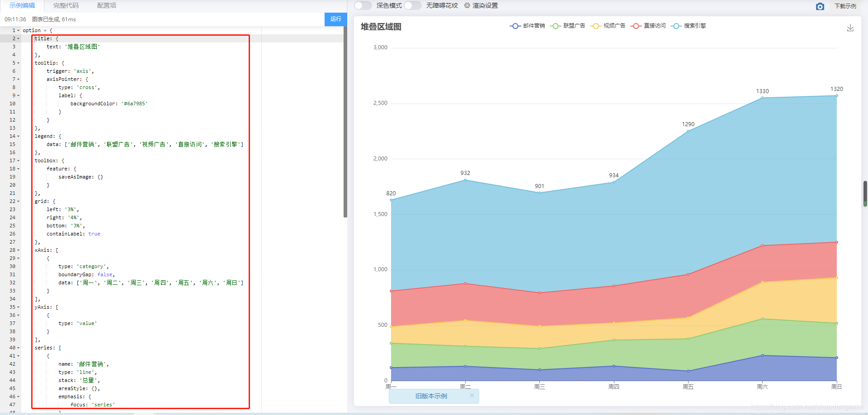
Task: Click the 运行 button
Action: click(x=335, y=19)
